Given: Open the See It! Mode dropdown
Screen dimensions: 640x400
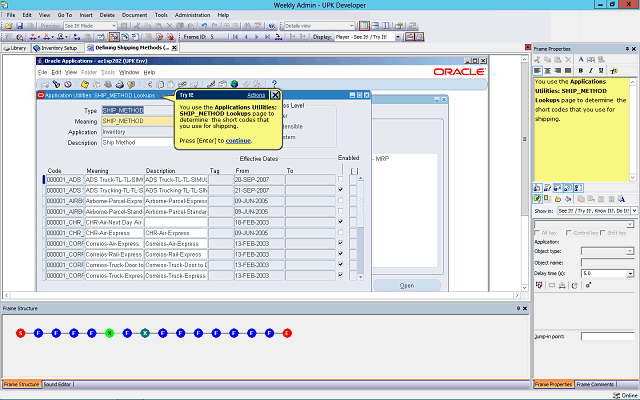Looking at the screenshot, I should (x=114, y=26).
